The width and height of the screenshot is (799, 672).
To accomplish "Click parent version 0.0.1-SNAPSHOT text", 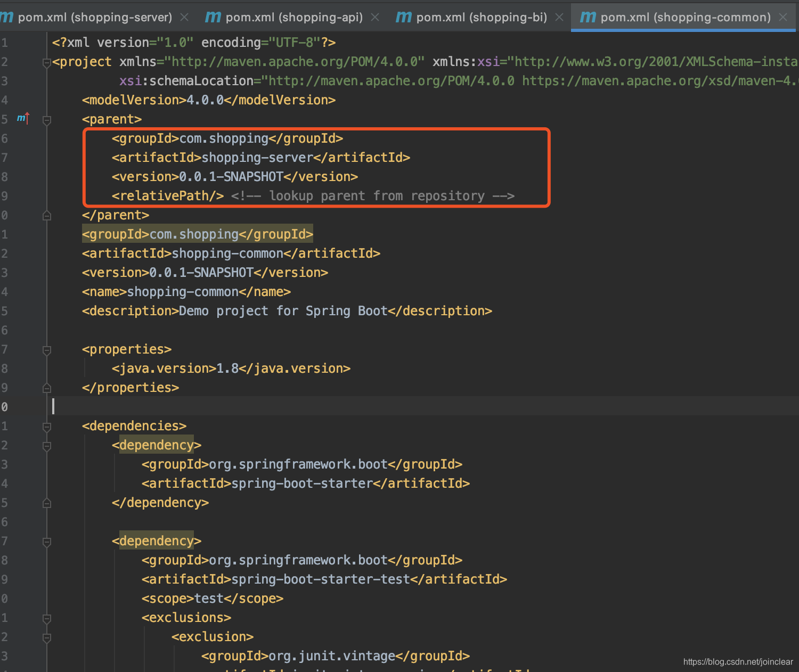I will point(231,177).
